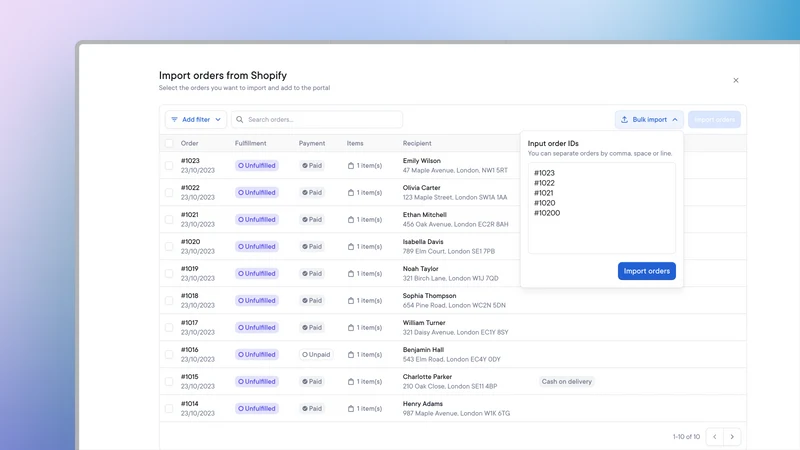Viewport: 800px width, 450px height.
Task: Click the Fulfillment column header
Action: tap(251, 143)
